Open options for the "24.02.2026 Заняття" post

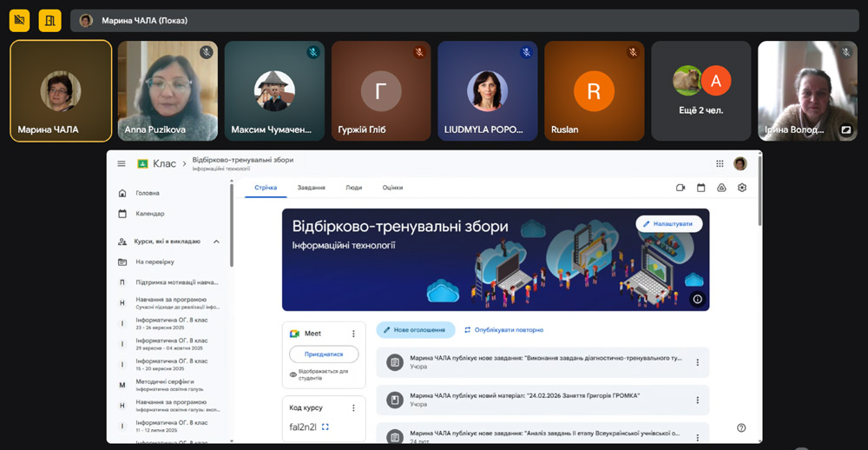tap(698, 400)
